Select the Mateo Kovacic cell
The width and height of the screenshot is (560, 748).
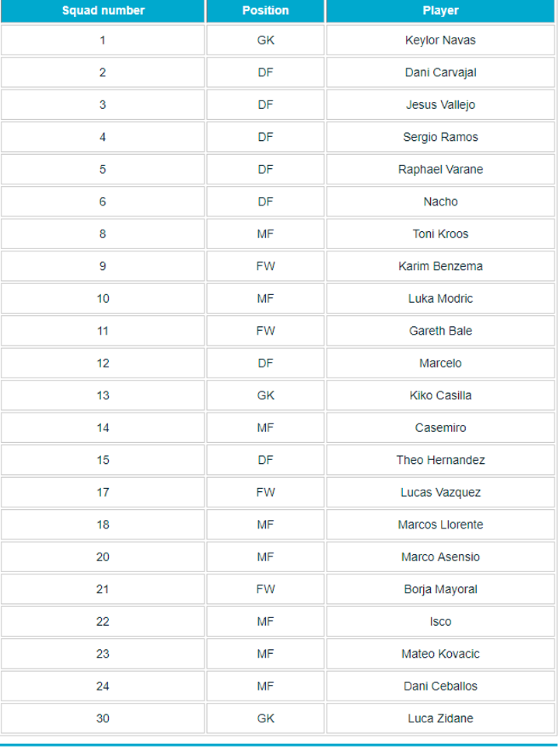(440, 654)
